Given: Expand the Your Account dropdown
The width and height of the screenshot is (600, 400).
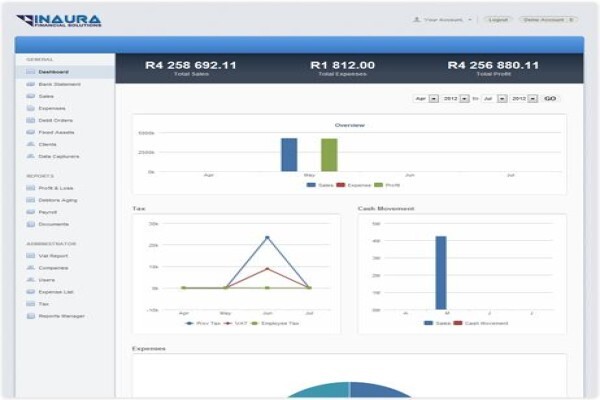Looking at the screenshot, I should (x=442, y=20).
